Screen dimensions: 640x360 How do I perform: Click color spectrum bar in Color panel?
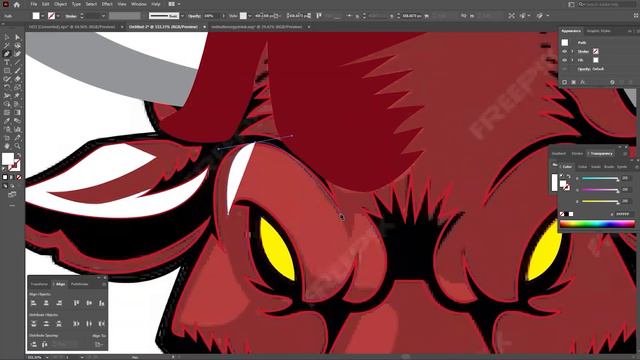coord(597,224)
